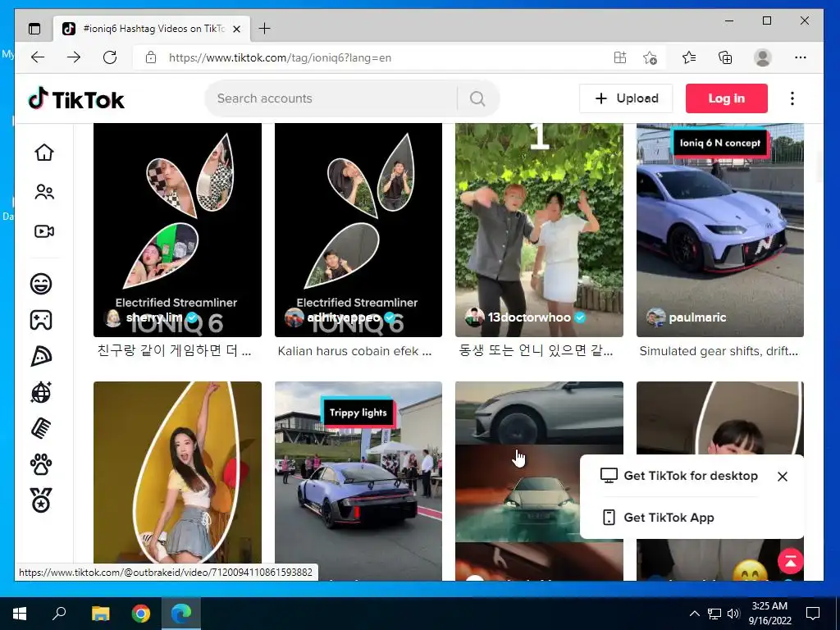Go back in the browser
Image resolution: width=840 pixels, height=630 pixels.
(38, 57)
